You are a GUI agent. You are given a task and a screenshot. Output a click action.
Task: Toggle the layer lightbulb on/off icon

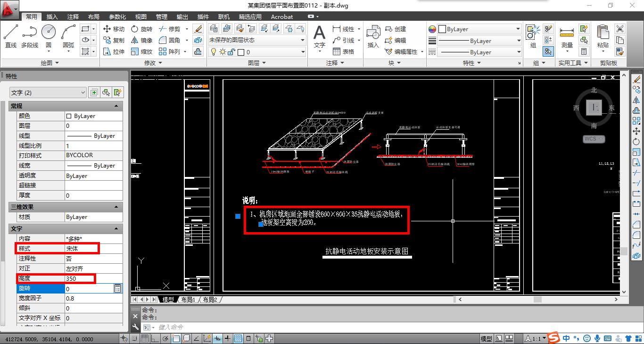pyautogui.click(x=213, y=52)
